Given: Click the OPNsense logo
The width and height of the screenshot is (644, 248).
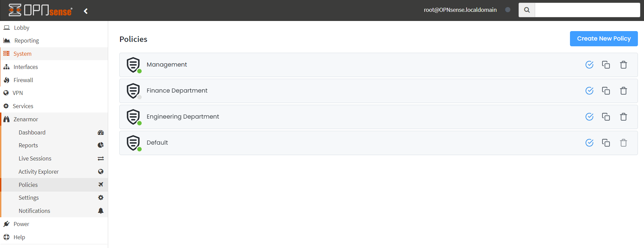Looking at the screenshot, I should (x=40, y=10).
